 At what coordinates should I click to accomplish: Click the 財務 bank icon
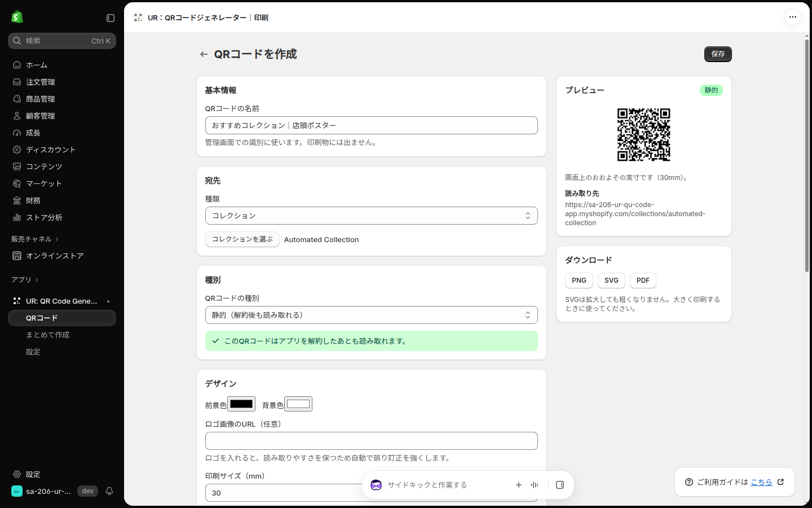coord(17,200)
